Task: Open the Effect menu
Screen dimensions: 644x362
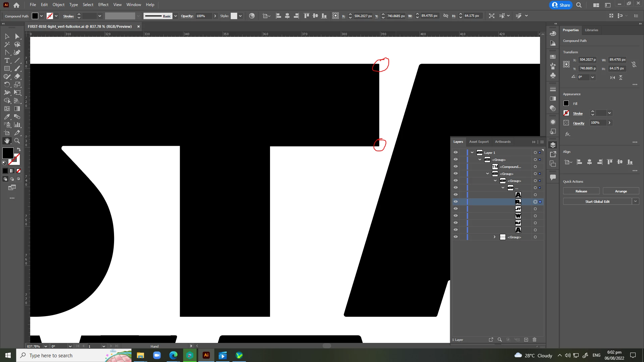Action: (x=103, y=5)
